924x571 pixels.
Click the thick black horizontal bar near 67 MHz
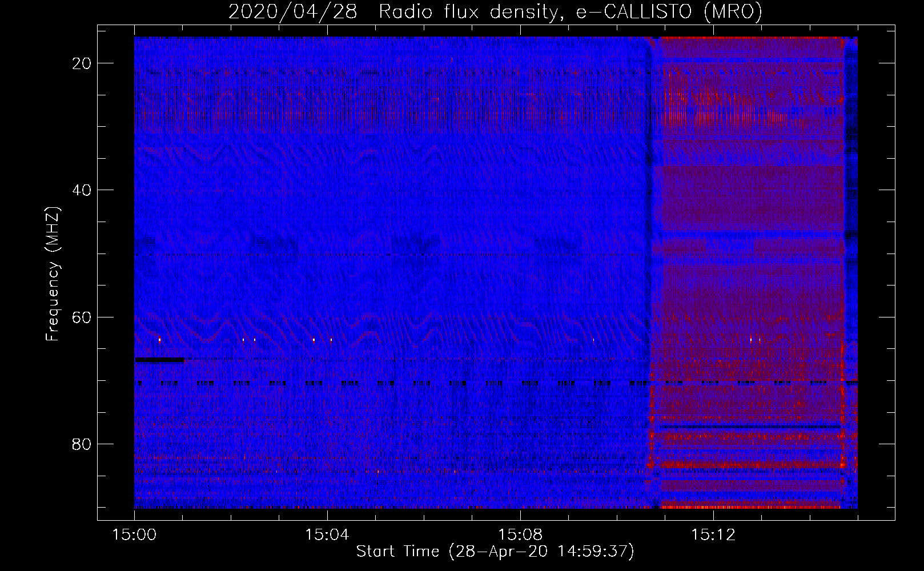pyautogui.click(x=160, y=360)
